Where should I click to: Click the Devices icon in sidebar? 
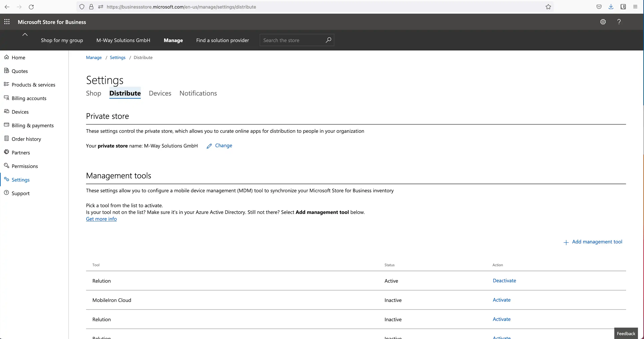coord(6,111)
